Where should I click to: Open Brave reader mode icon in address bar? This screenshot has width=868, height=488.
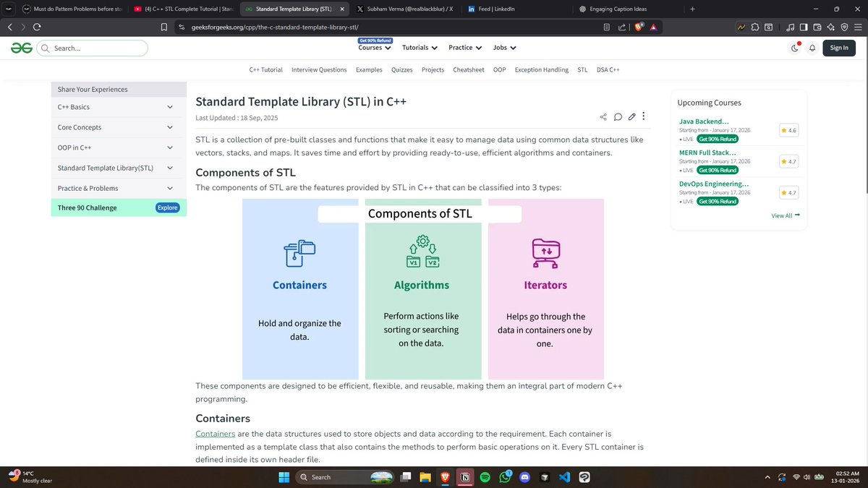(x=607, y=27)
